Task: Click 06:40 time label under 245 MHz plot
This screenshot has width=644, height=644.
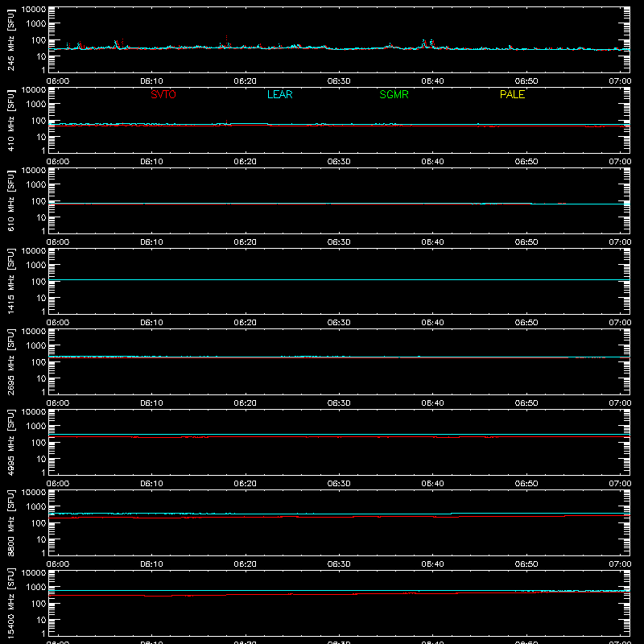Action: coord(432,81)
